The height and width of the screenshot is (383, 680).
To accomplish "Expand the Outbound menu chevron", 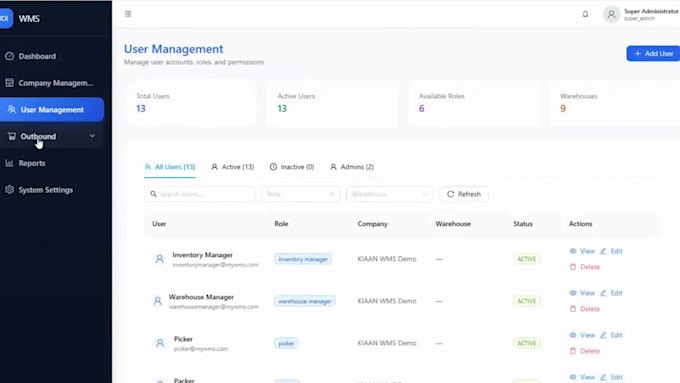I will (x=92, y=136).
